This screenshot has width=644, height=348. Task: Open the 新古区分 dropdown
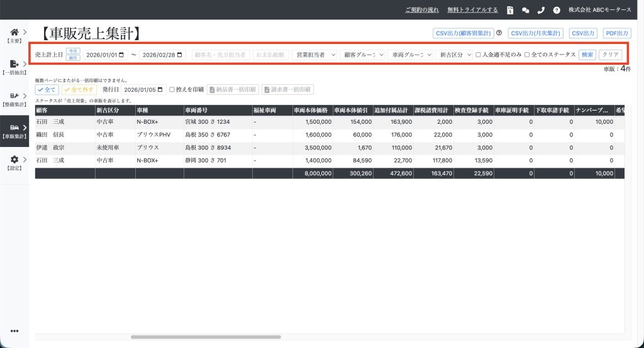point(453,55)
